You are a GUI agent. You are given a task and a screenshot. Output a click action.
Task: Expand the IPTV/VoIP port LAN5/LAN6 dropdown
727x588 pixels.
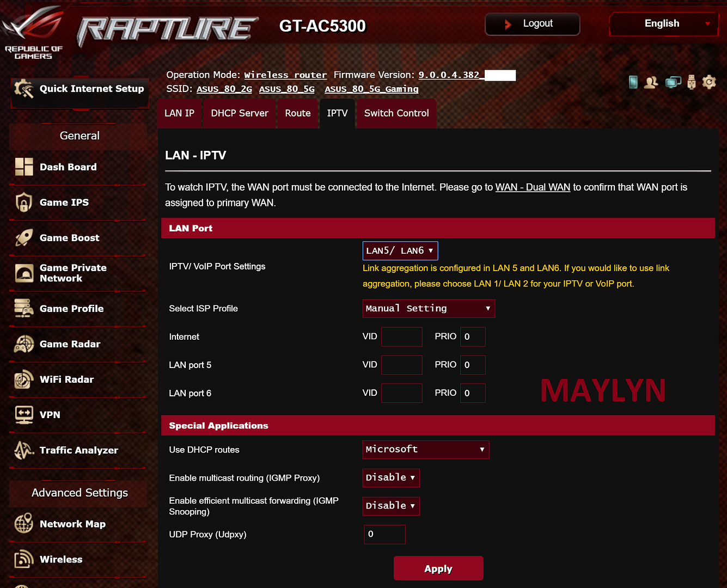[400, 251]
